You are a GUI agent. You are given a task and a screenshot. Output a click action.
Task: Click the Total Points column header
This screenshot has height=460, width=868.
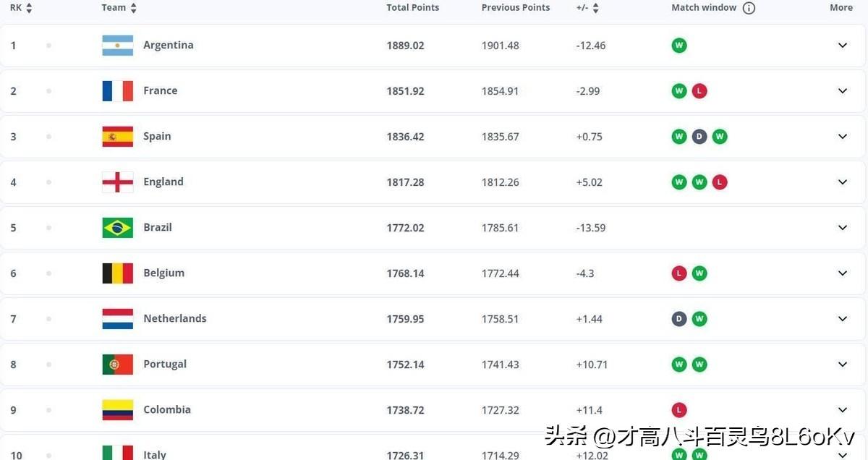412,8
